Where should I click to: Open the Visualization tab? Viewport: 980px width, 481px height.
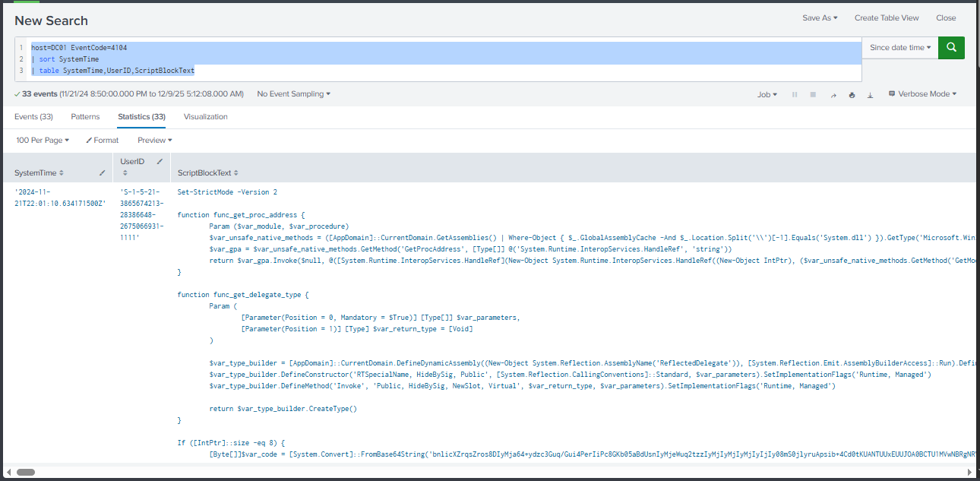coord(205,117)
